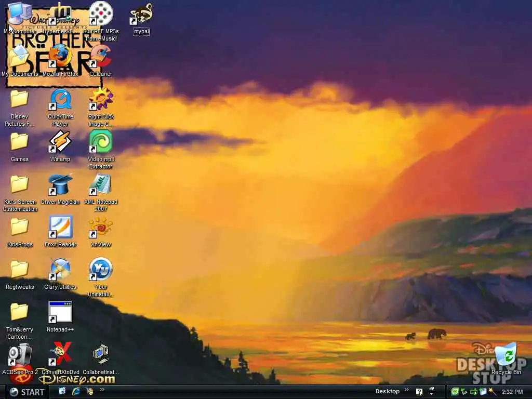Click the green circular system tray icon
This screenshot has height=399, width=532.
click(x=455, y=392)
